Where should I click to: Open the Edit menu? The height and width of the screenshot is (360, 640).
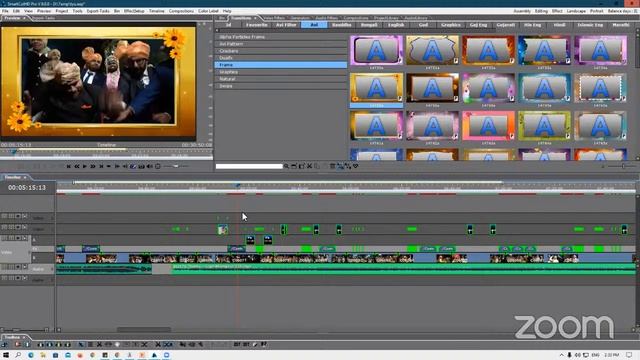(x=16, y=11)
